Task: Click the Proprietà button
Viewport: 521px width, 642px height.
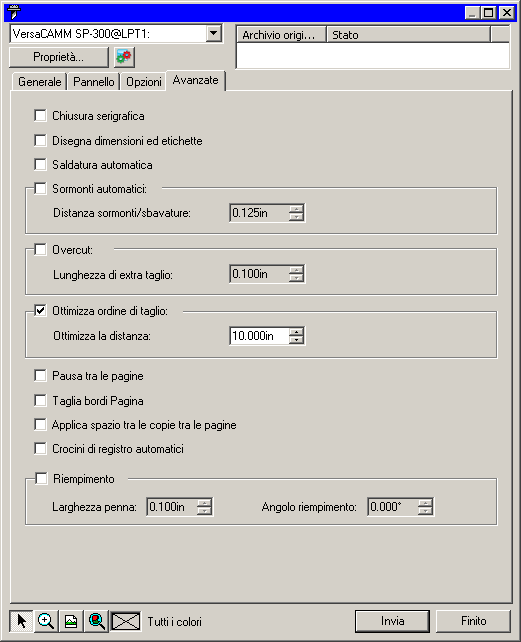Action: (x=59, y=57)
